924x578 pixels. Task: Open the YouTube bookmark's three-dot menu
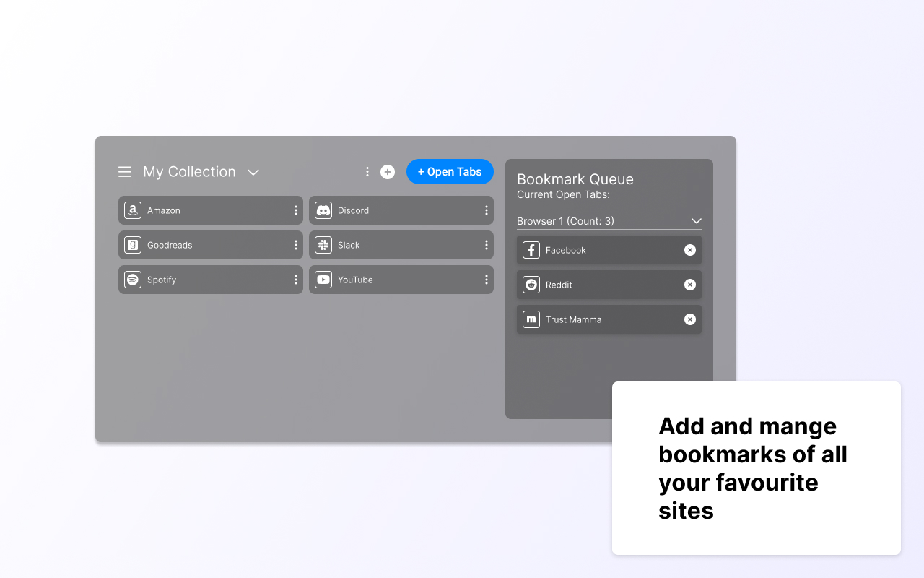487,280
